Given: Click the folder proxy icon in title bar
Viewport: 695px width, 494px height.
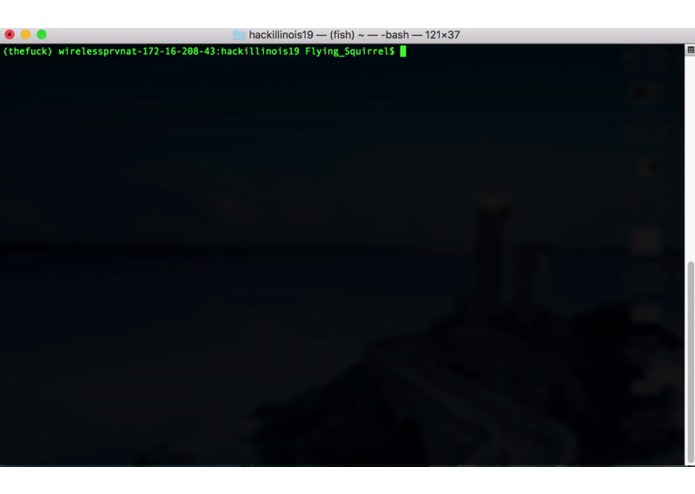Looking at the screenshot, I should [x=239, y=35].
